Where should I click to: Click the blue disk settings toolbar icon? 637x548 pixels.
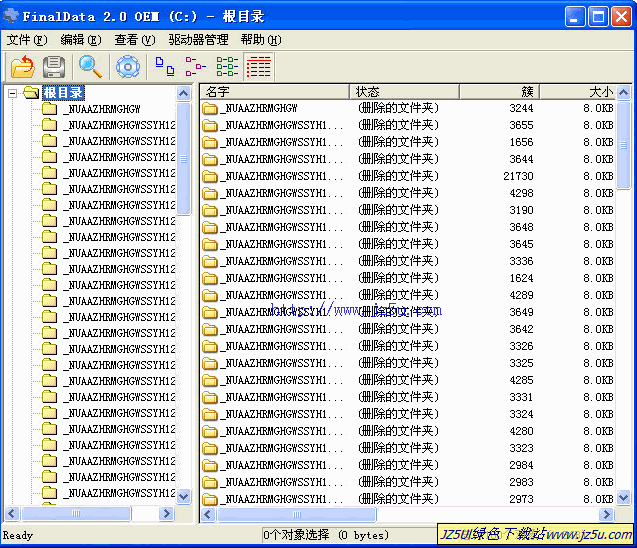point(128,67)
